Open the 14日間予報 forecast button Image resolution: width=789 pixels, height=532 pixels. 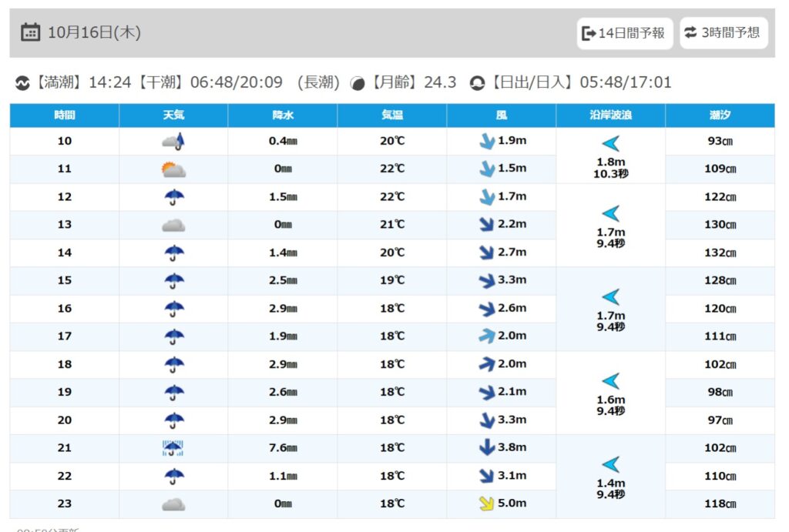coord(624,33)
